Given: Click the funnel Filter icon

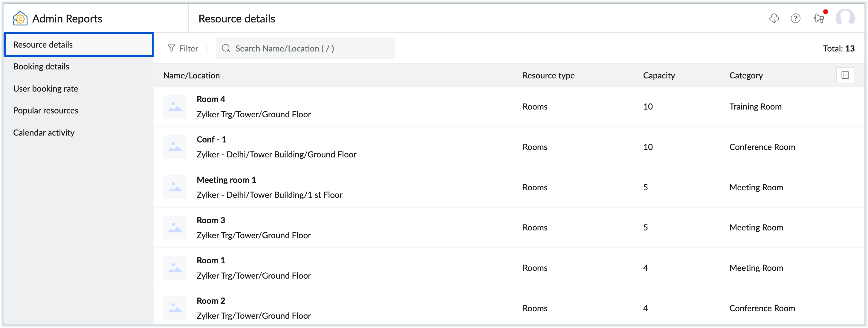Looking at the screenshot, I should pyautogui.click(x=172, y=48).
